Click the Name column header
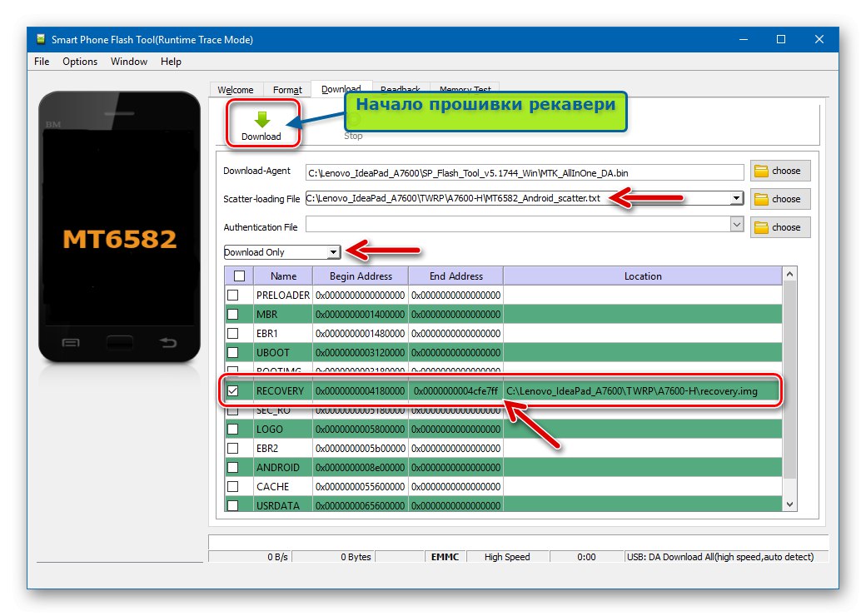This screenshot has width=866, height=616. (x=283, y=276)
